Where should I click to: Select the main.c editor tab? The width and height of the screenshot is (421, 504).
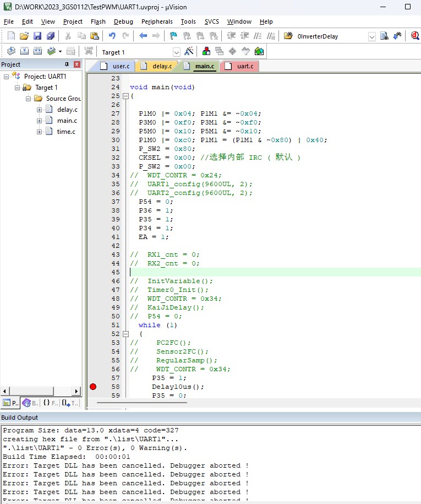199,66
